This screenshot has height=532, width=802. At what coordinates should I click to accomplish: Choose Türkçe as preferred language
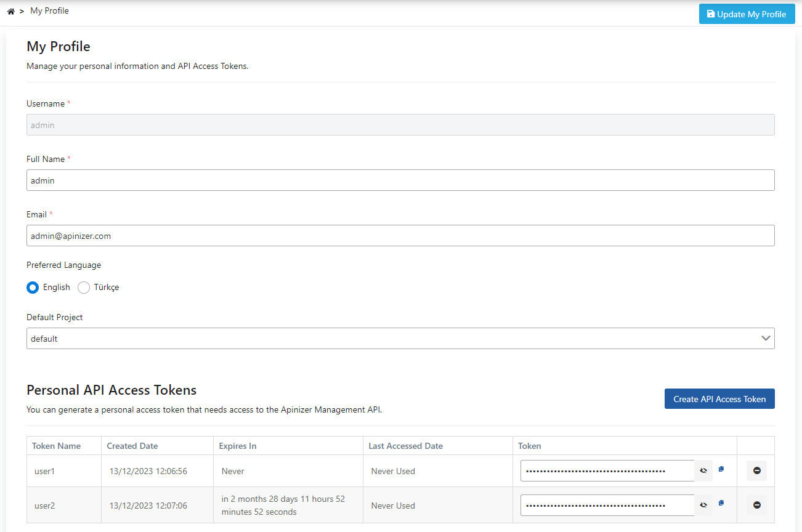click(84, 288)
